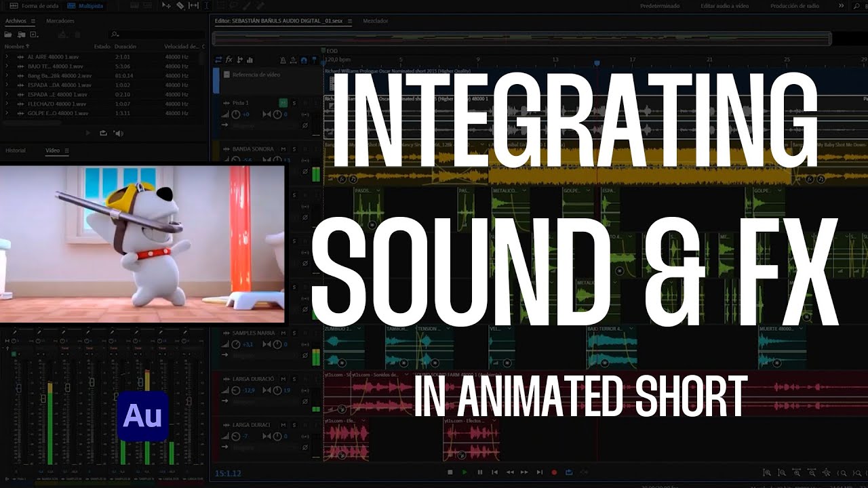Open the Archivos panel menu icon
This screenshot has height=488, width=868.
[33, 21]
